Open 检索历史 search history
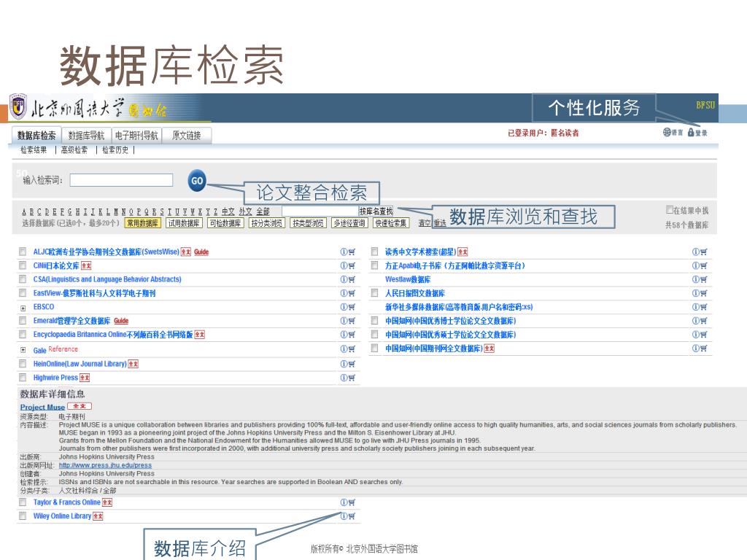747x560 pixels. (115, 150)
